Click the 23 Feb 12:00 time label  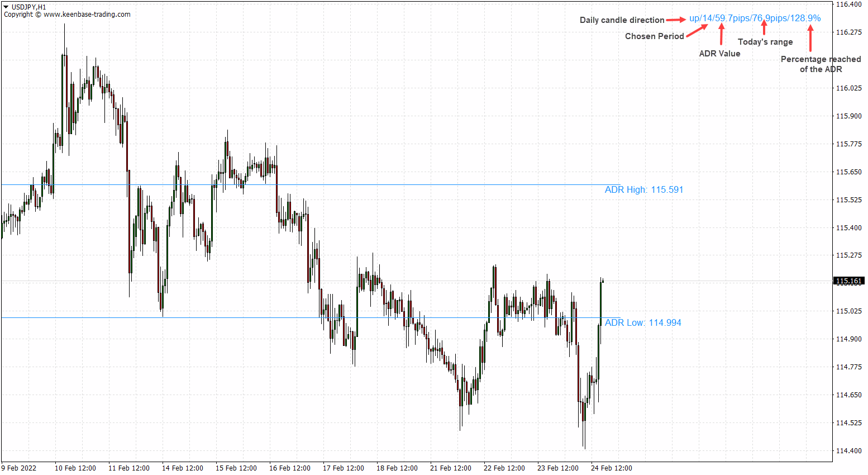pyautogui.click(x=558, y=468)
